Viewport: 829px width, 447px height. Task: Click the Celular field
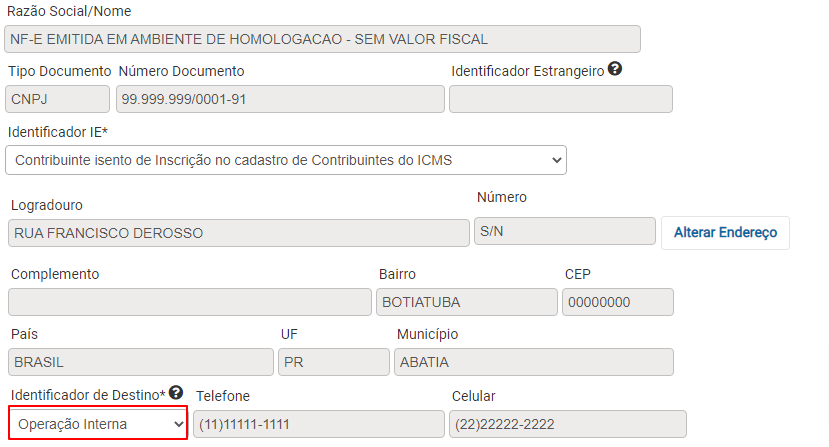coord(568,424)
